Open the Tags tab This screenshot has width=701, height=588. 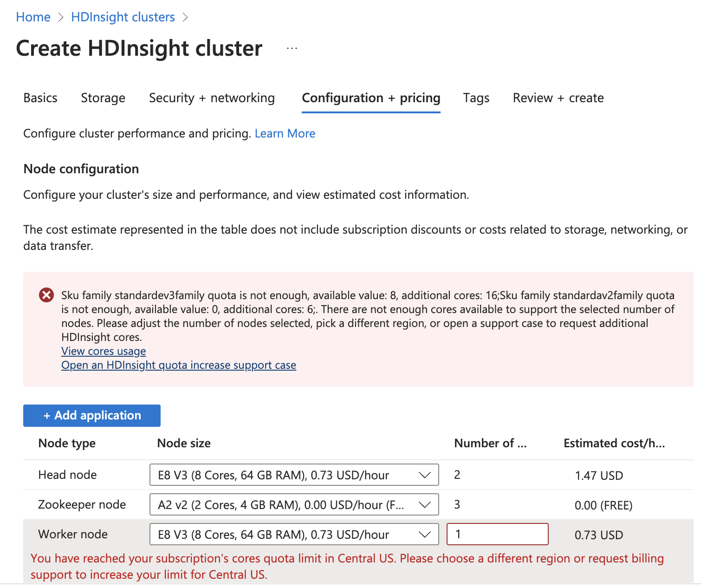[476, 98]
